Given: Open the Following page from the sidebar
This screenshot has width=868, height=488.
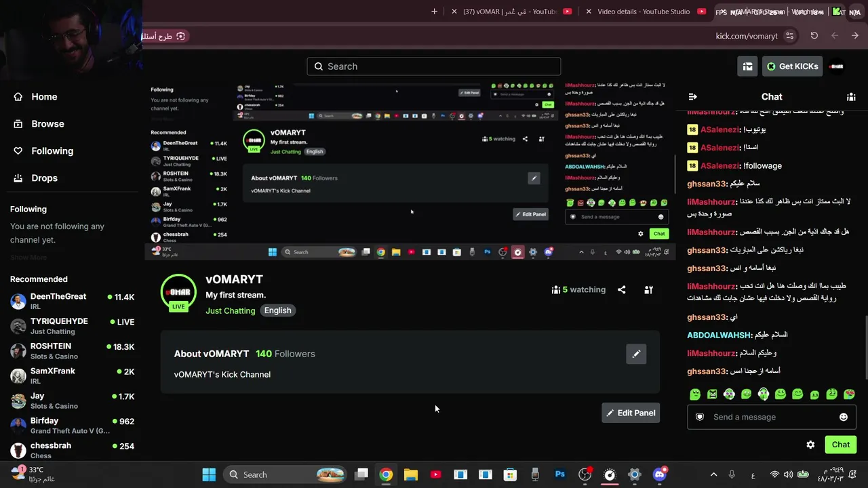Looking at the screenshot, I should pyautogui.click(x=43, y=151).
